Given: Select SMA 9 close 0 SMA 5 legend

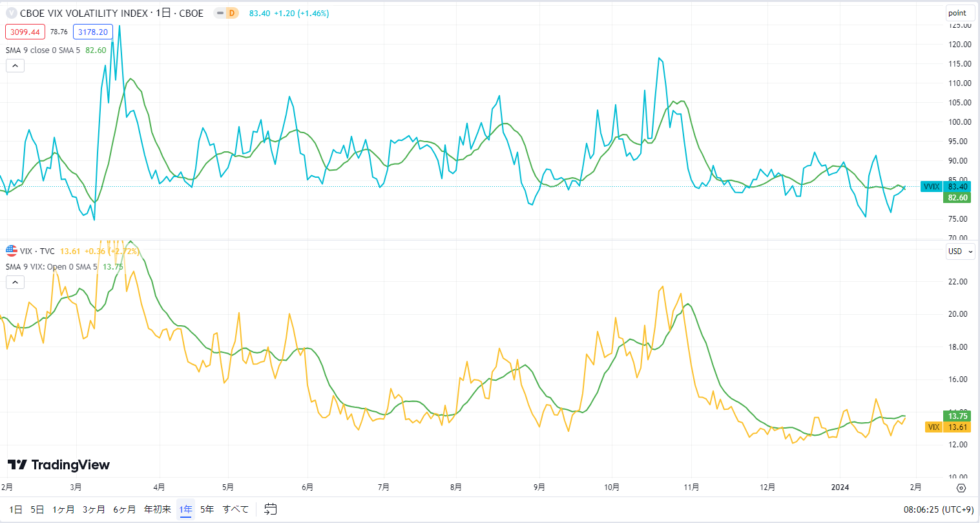Looking at the screenshot, I should pos(43,50).
